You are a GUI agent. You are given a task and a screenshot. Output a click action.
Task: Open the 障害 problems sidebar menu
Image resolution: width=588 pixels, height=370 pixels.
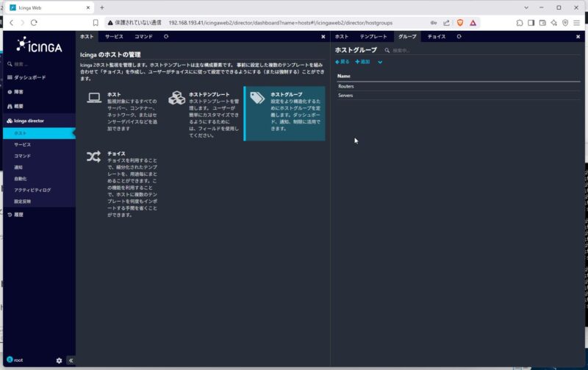tap(18, 92)
